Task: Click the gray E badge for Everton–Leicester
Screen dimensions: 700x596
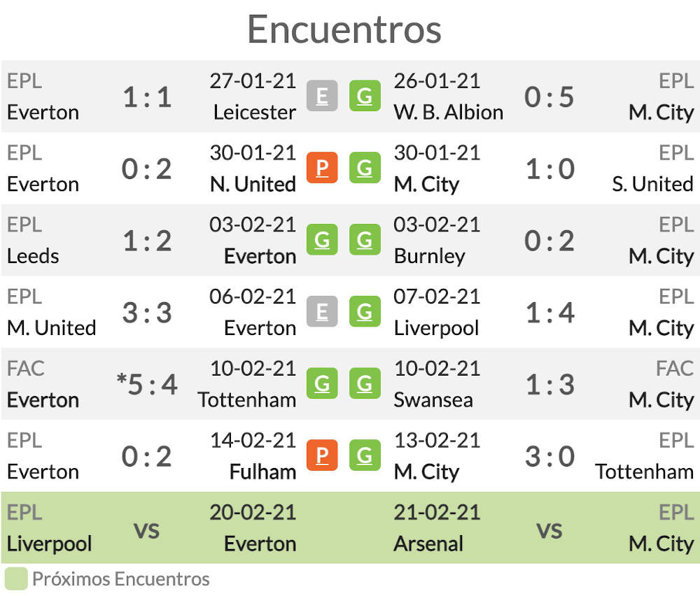Action: [322, 95]
